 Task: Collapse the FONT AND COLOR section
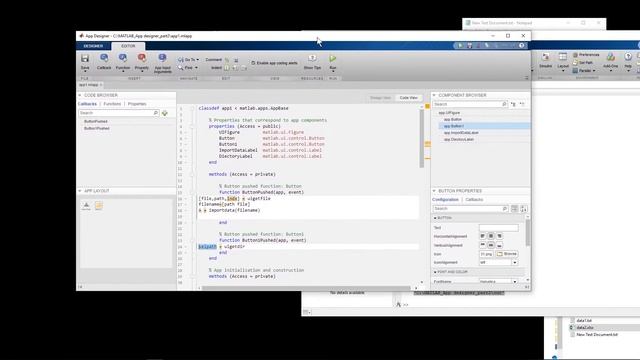[435, 272]
